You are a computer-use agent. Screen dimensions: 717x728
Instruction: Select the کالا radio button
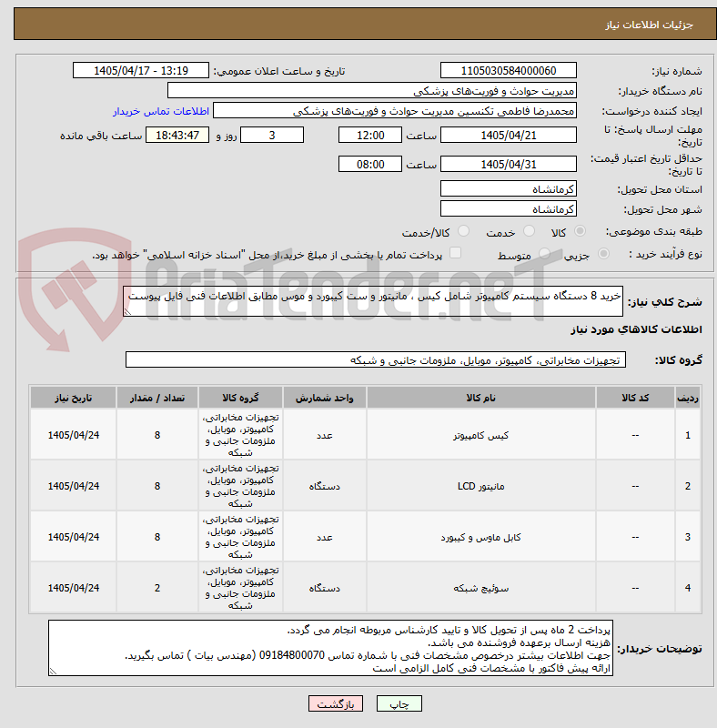tap(580, 231)
